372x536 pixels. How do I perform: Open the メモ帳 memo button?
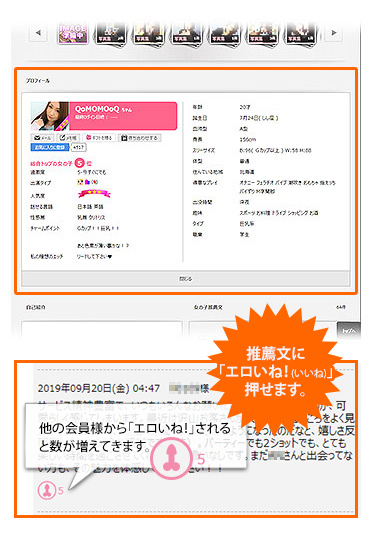[68, 138]
